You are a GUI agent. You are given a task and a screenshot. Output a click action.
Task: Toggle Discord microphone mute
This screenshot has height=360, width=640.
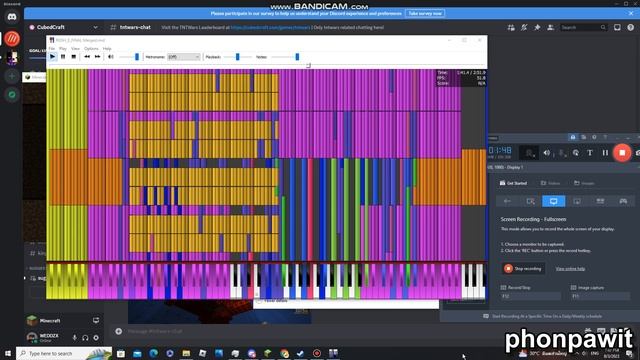[74, 338]
